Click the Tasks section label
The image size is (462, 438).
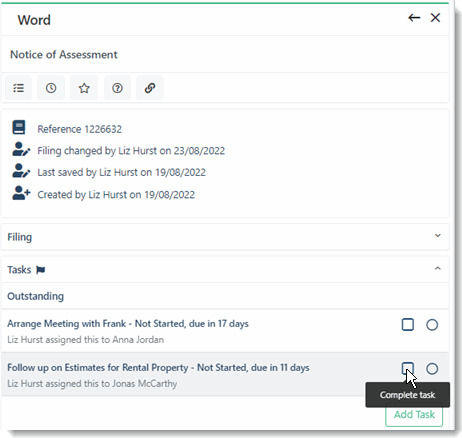[x=19, y=270]
